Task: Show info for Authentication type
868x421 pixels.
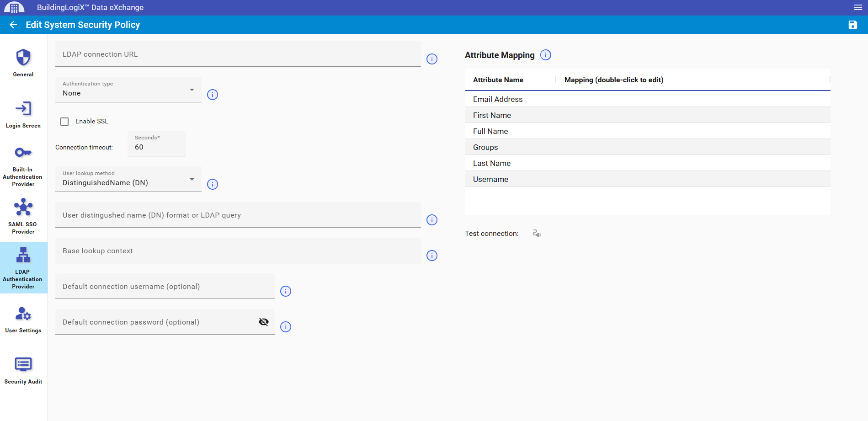Action: (213, 95)
